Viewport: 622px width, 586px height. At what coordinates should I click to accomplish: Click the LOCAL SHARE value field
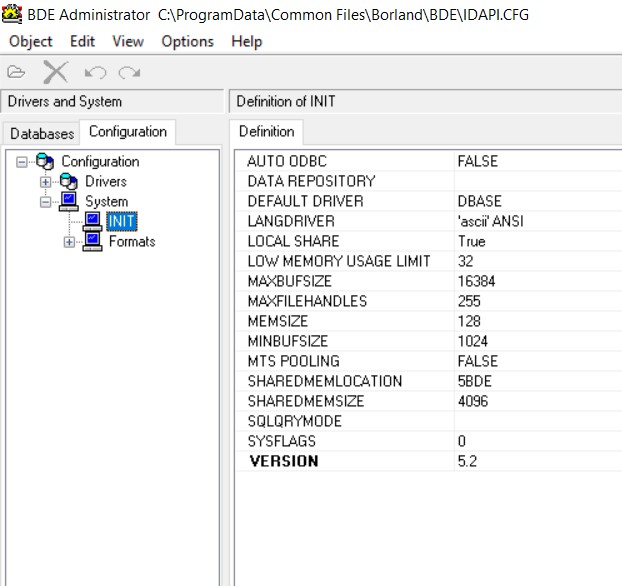pos(535,241)
